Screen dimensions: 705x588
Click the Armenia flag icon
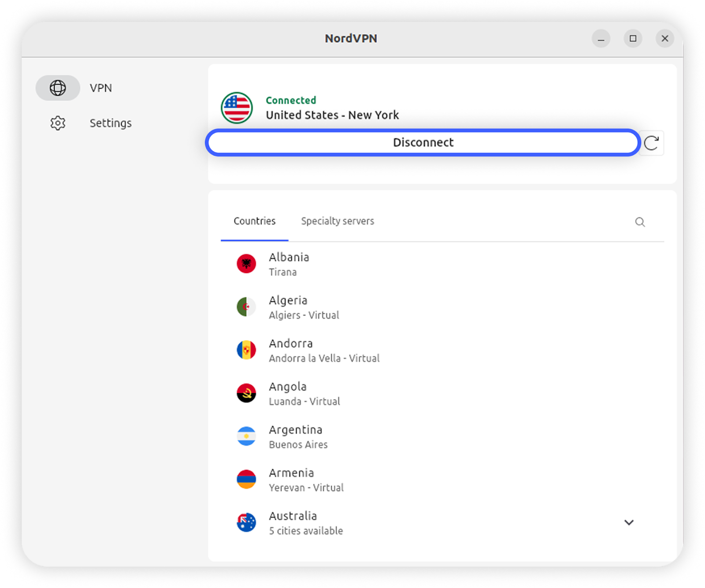point(246,480)
